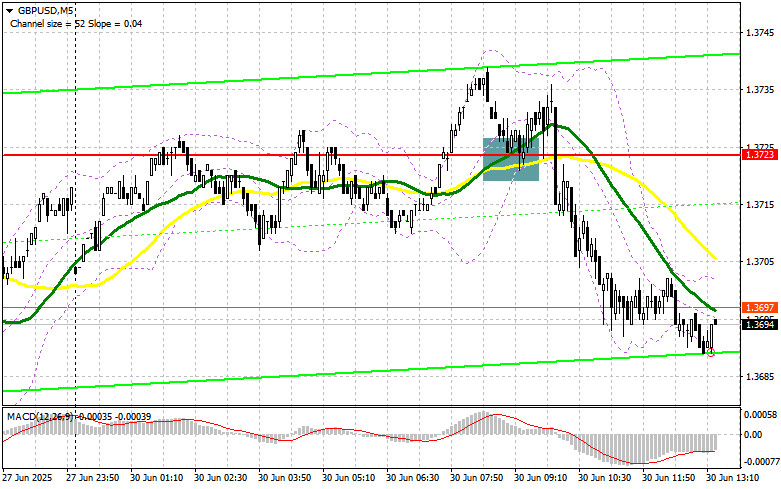Select the current price 1.3694 tag

pyautogui.click(x=760, y=325)
